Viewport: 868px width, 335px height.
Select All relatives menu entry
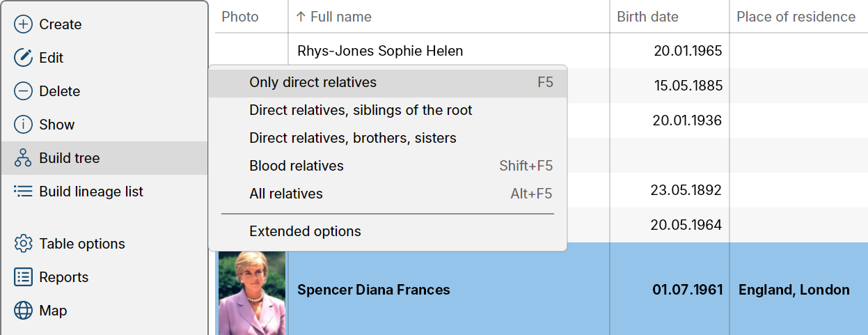pyautogui.click(x=388, y=194)
